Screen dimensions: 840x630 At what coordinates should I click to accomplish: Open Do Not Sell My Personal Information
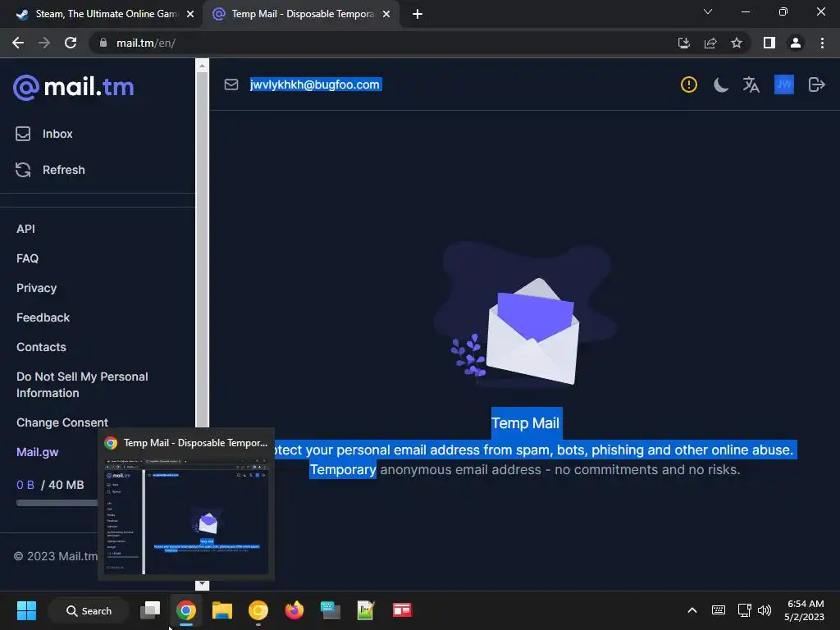click(x=82, y=385)
